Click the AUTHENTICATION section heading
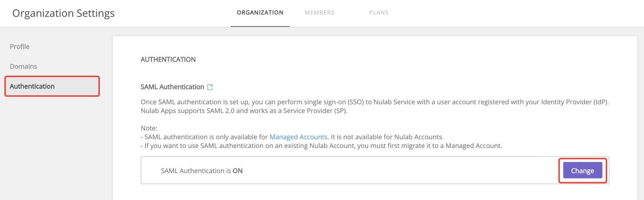The image size is (644, 200). tap(168, 59)
